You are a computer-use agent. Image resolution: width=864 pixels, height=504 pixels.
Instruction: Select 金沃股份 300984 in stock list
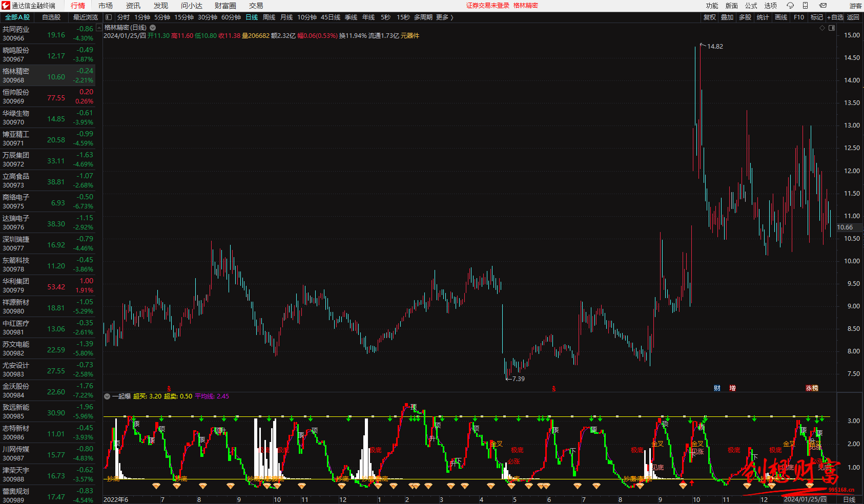click(48, 391)
